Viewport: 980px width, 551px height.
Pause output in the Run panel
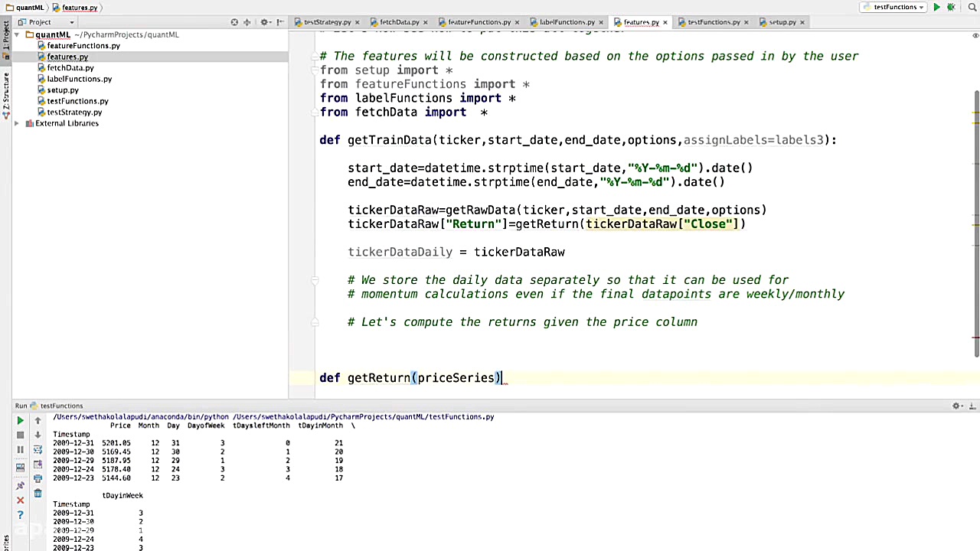click(x=20, y=450)
